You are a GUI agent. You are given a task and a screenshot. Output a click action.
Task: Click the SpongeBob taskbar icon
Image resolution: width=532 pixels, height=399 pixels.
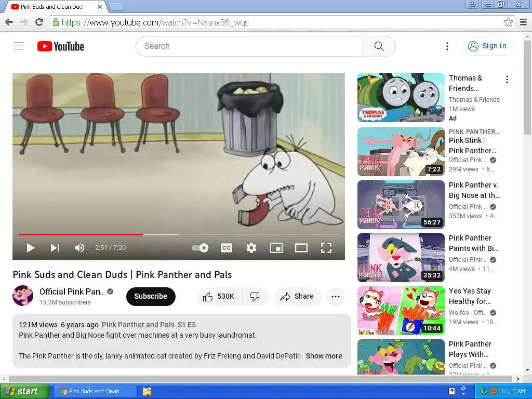(147, 392)
